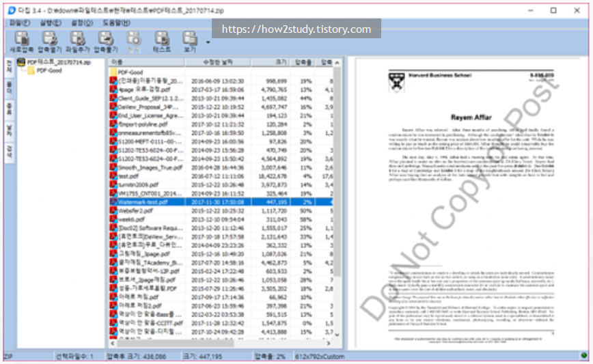The height and width of the screenshot is (364, 593).
Task: Sort by the 수정한 날짜 column header
Action: (218, 62)
